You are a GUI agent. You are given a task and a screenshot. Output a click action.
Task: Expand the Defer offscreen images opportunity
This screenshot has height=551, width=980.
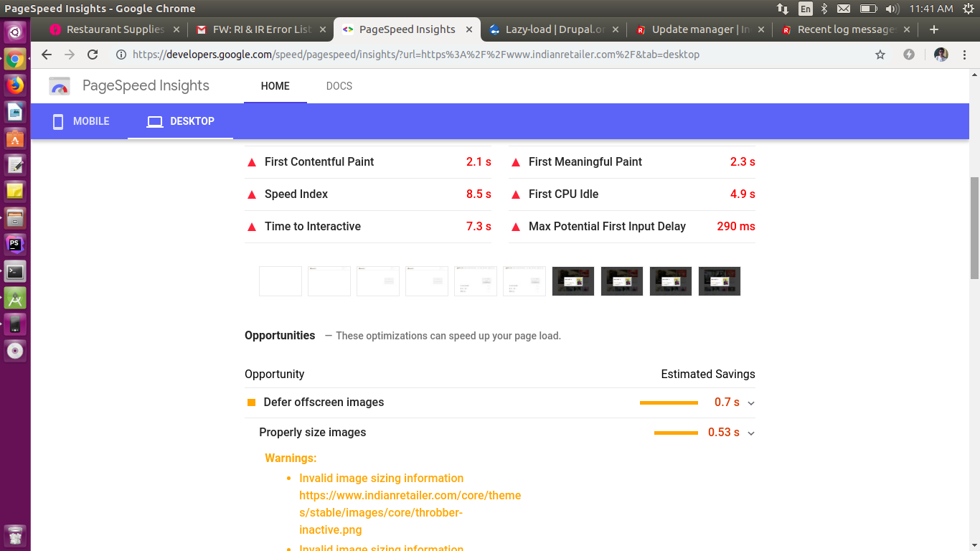click(751, 403)
